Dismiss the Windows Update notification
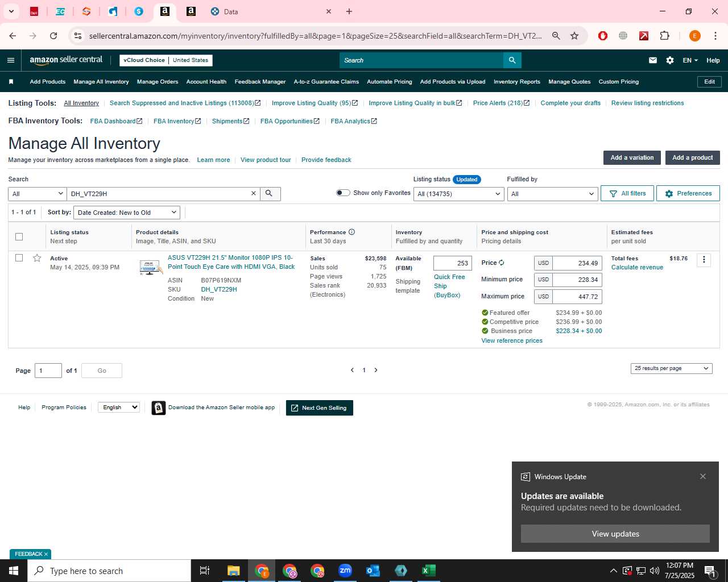Screen dimensions: 728x582 point(703,476)
